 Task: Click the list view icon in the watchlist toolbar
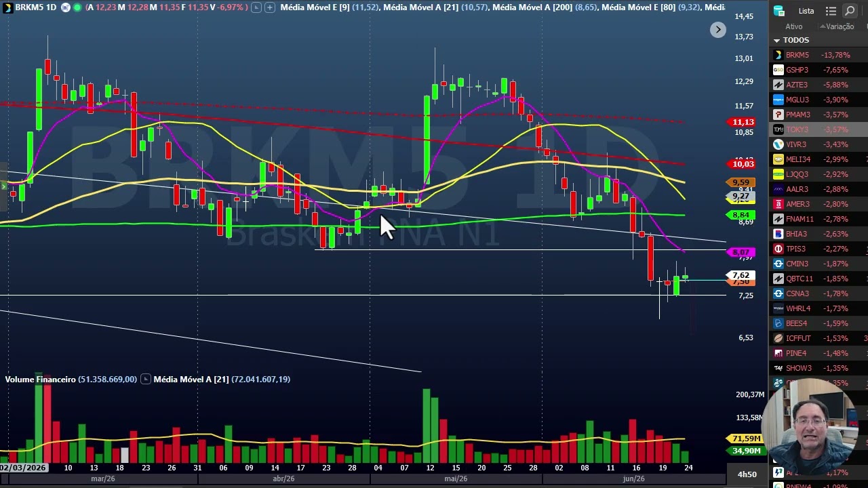tap(831, 11)
